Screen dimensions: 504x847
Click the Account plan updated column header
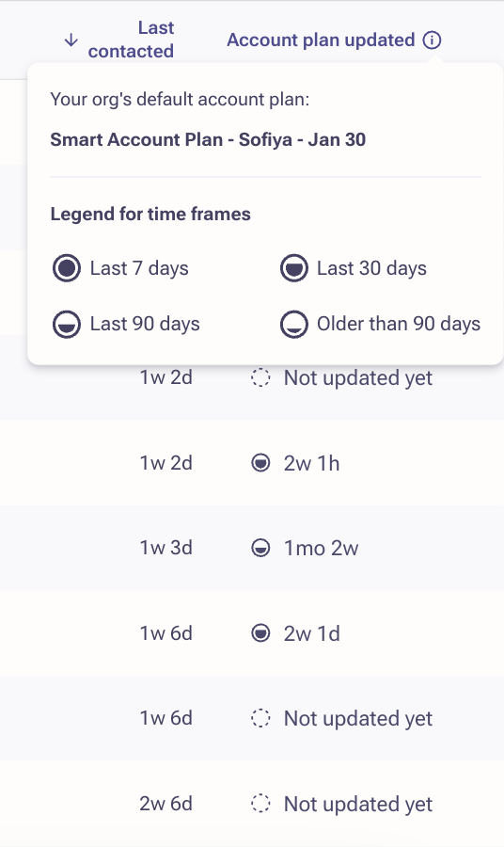pos(321,40)
